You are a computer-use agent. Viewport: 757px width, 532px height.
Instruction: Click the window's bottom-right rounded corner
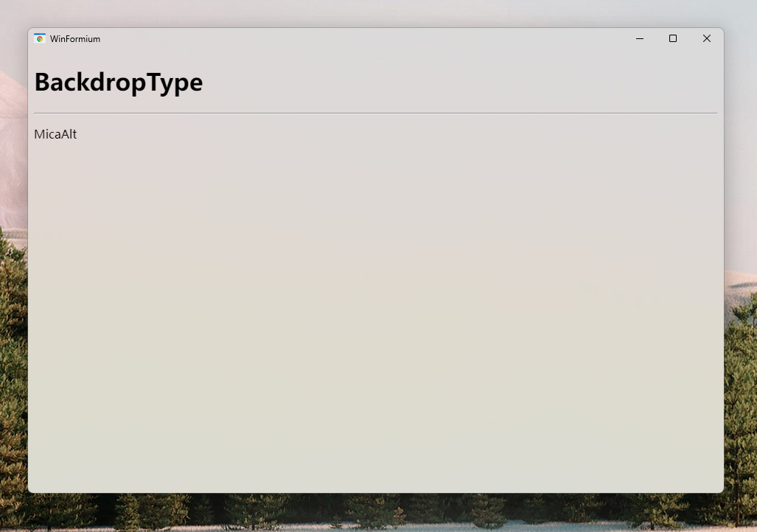tap(721, 490)
